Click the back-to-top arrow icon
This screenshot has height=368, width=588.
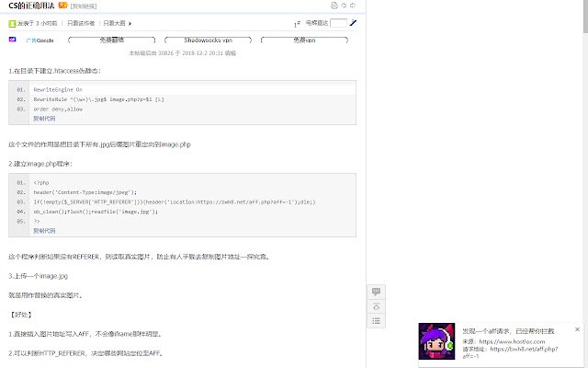click(x=376, y=306)
